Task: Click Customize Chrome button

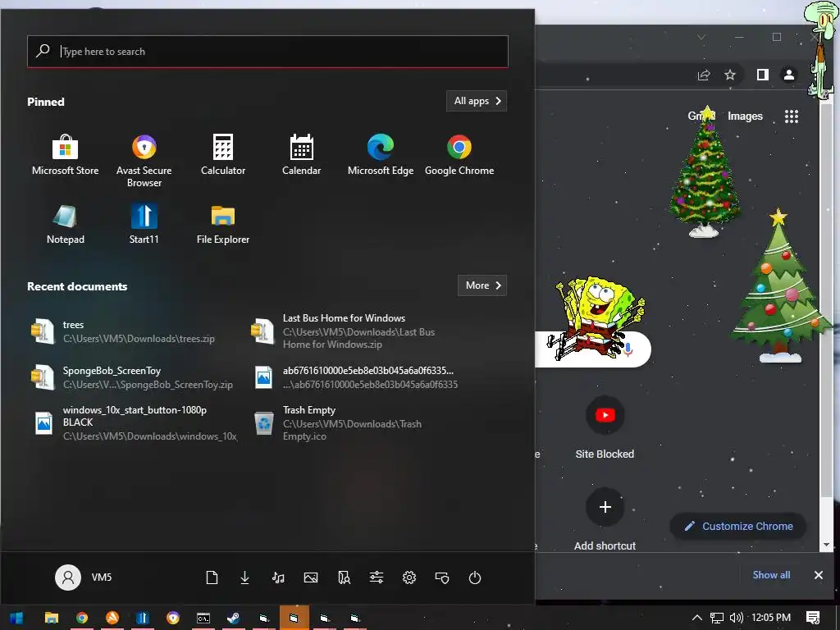Action: (738, 526)
